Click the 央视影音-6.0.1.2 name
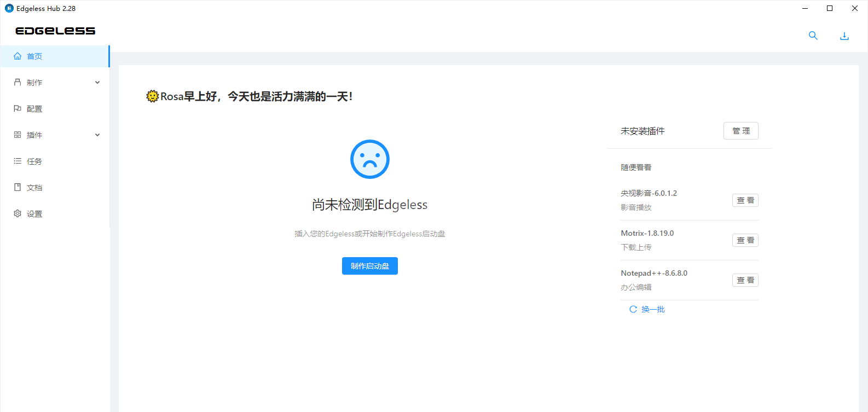 click(x=649, y=193)
